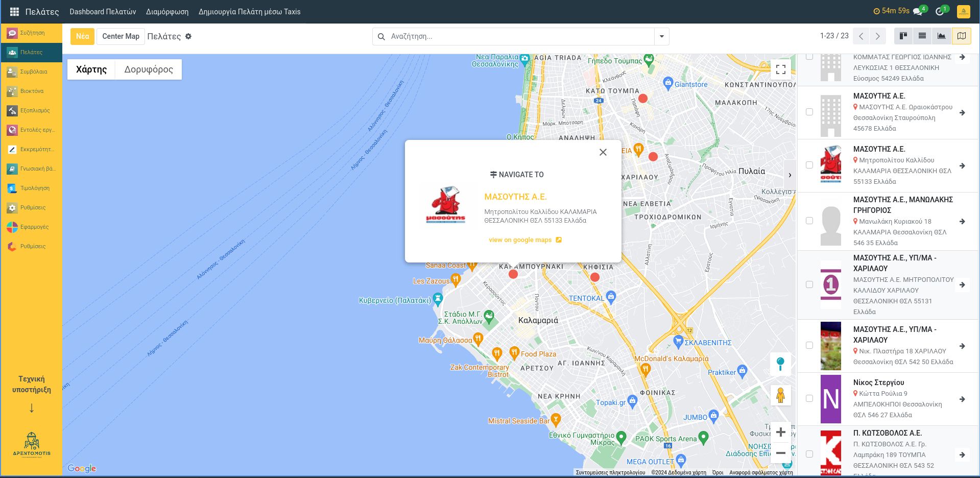Open Π. ΚΩΤΣΟΒΟΛΟΣ record arrow
980x478 pixels.
coord(962,455)
